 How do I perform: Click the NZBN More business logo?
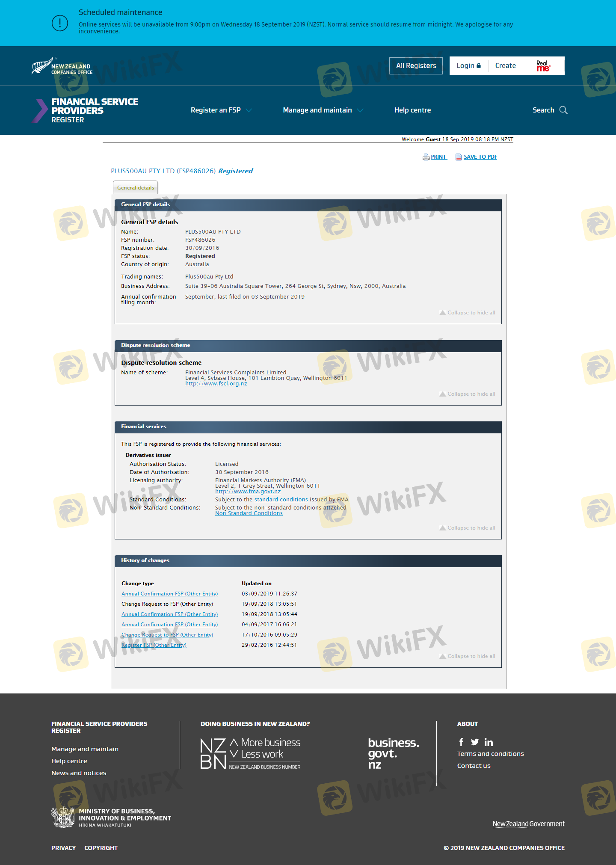point(251,753)
